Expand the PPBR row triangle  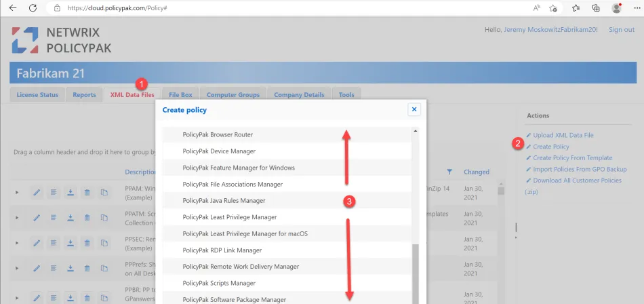coord(18,297)
